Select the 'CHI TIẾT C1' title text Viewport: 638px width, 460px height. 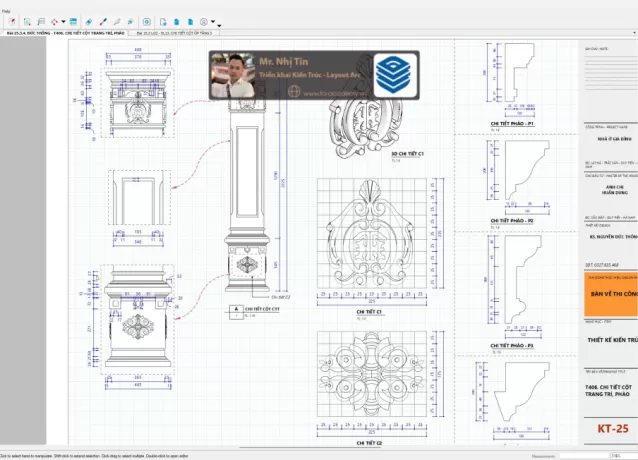point(369,312)
